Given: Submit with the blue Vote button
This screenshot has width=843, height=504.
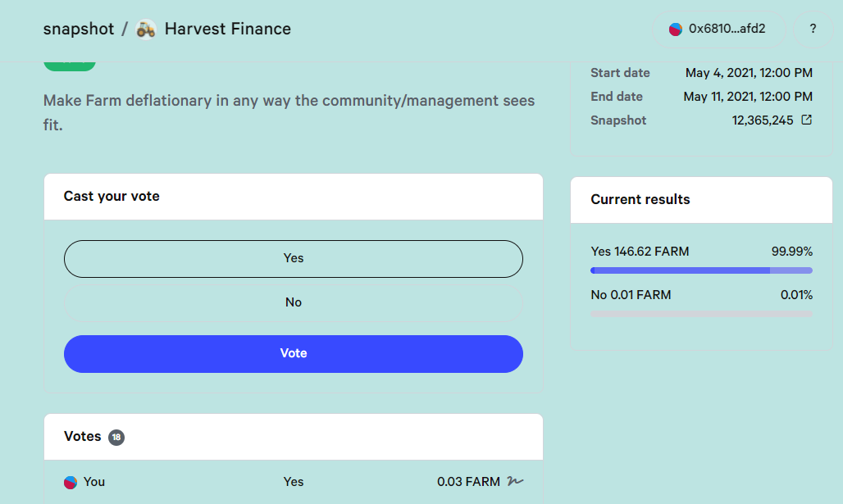Looking at the screenshot, I should [x=294, y=353].
